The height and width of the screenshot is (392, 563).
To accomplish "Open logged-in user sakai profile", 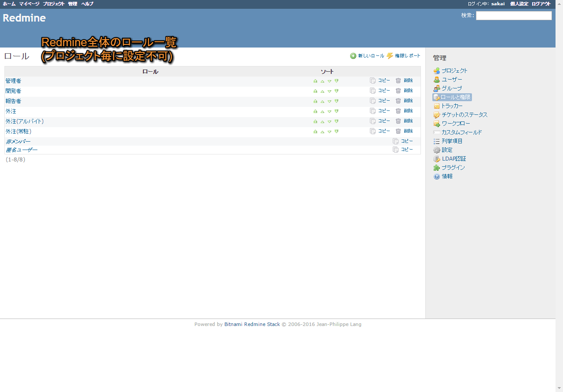I will point(498,4).
